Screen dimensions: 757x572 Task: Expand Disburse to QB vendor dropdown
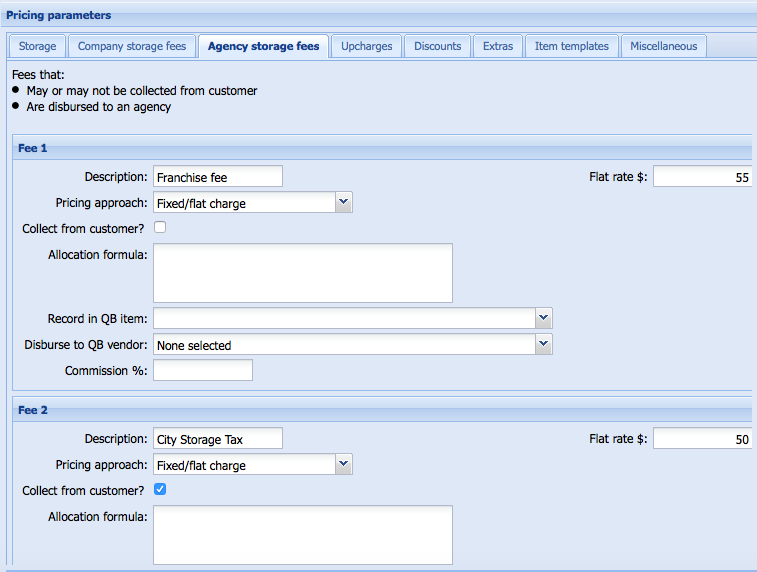(543, 345)
